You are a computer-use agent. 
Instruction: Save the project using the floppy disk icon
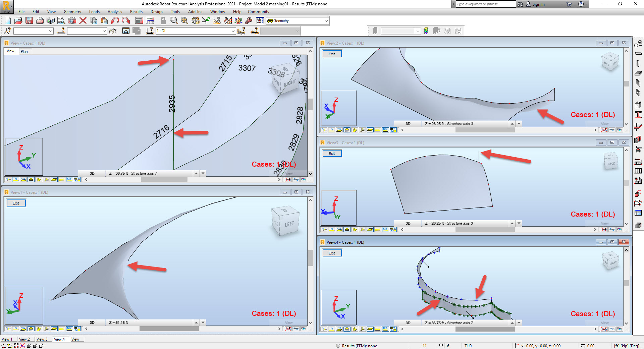(x=29, y=21)
